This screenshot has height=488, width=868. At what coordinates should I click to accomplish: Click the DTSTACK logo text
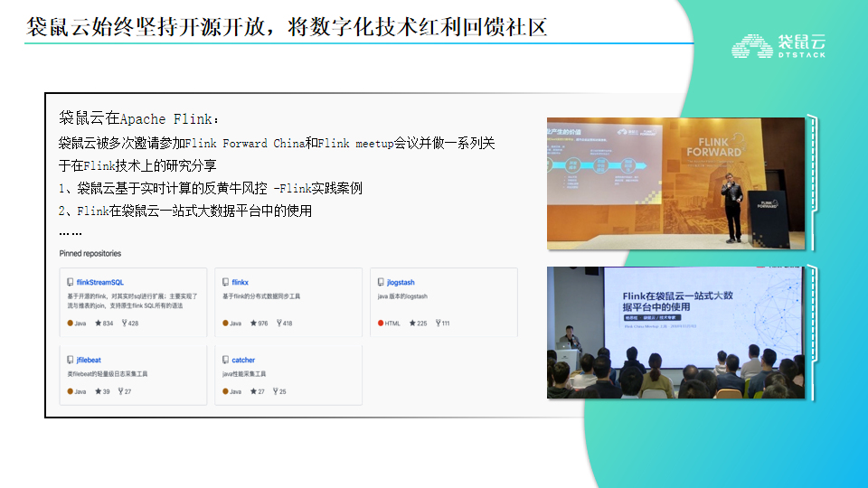point(802,55)
